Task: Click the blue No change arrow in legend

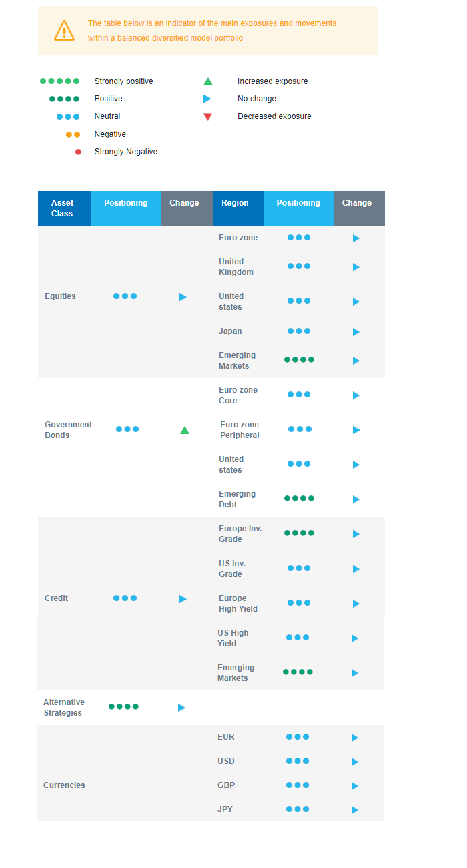Action: pos(207,99)
